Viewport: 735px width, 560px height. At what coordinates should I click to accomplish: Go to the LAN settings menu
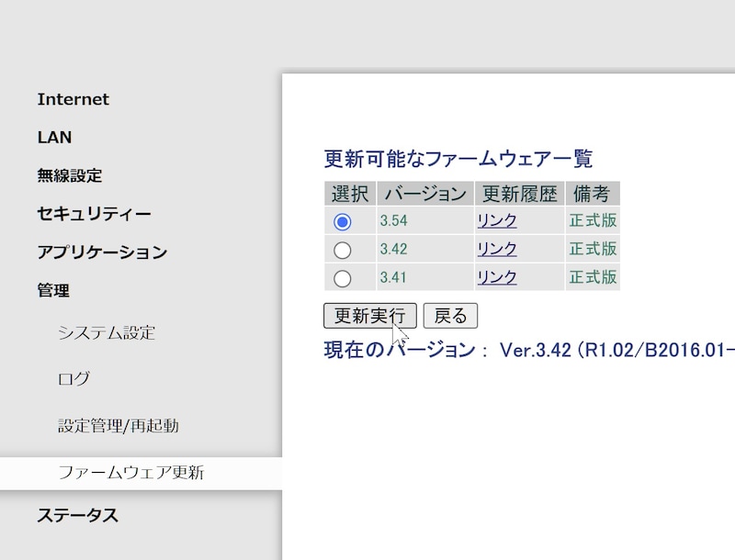pos(54,138)
